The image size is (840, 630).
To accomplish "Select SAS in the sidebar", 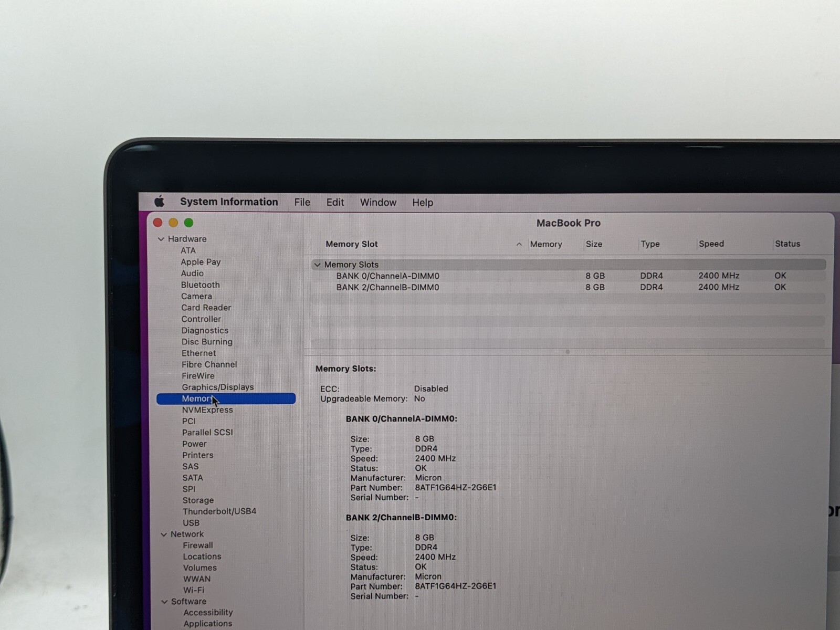I will point(191,467).
